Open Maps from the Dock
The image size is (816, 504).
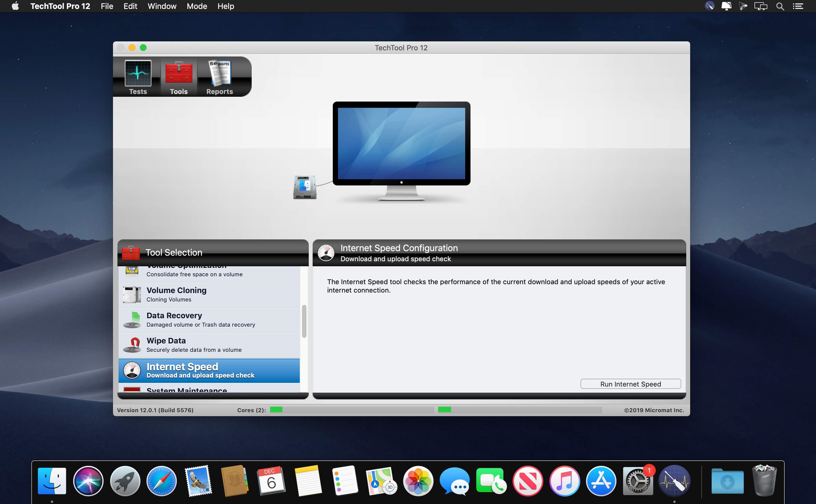click(x=381, y=481)
